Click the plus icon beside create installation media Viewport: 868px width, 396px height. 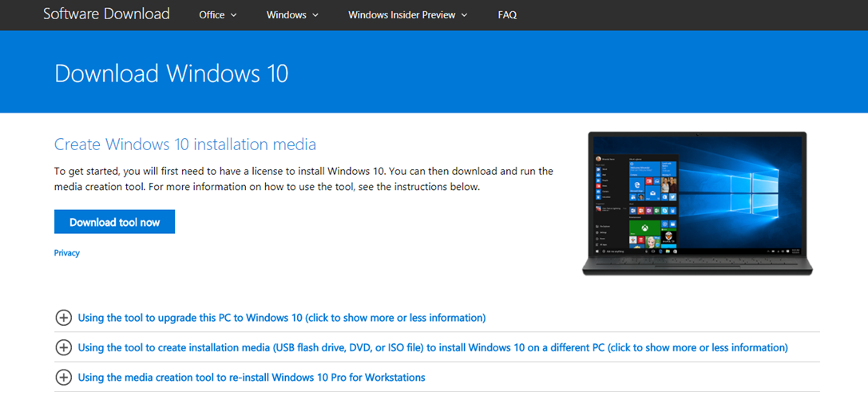pos(63,347)
